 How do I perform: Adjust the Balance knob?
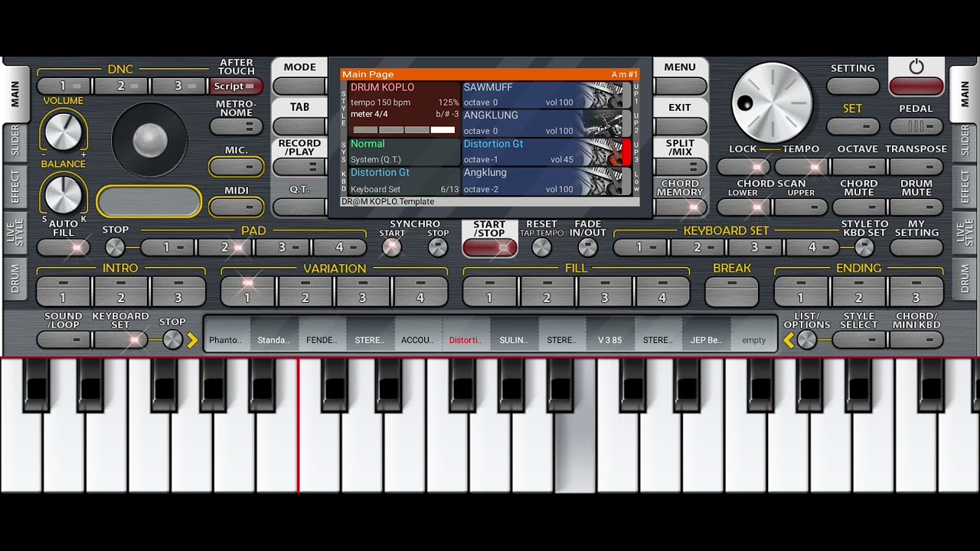tap(64, 194)
